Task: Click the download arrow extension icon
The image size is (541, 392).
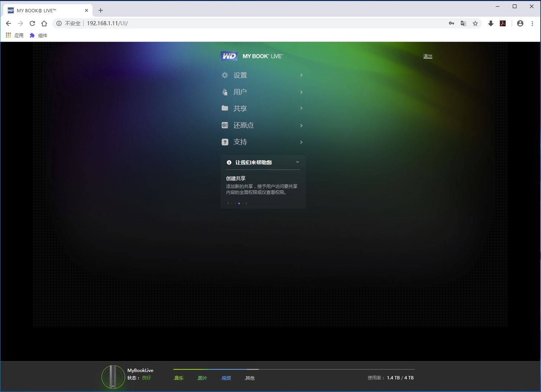Action: coord(491,23)
